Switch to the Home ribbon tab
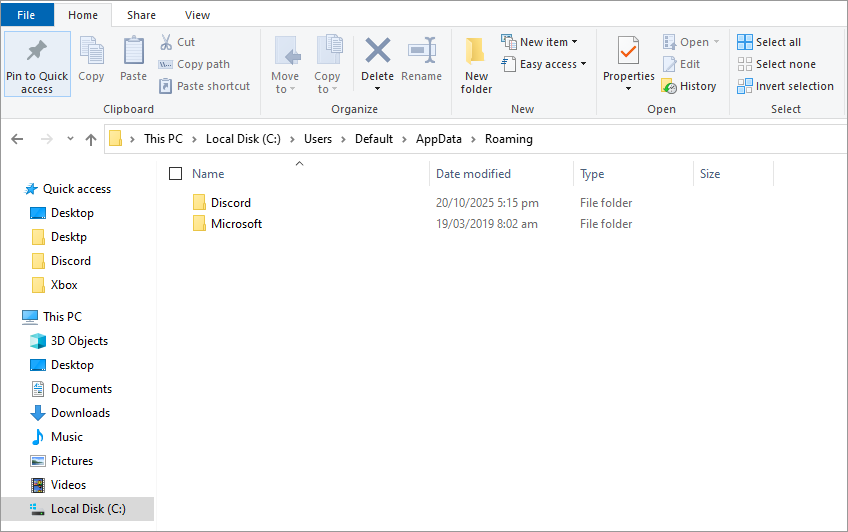 tap(83, 15)
